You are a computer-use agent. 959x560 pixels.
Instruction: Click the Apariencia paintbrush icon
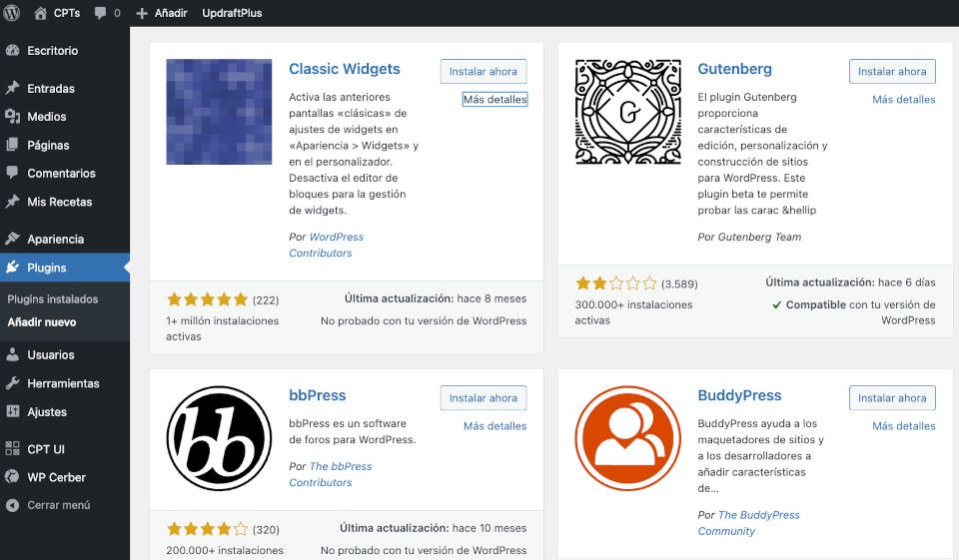tap(12, 239)
